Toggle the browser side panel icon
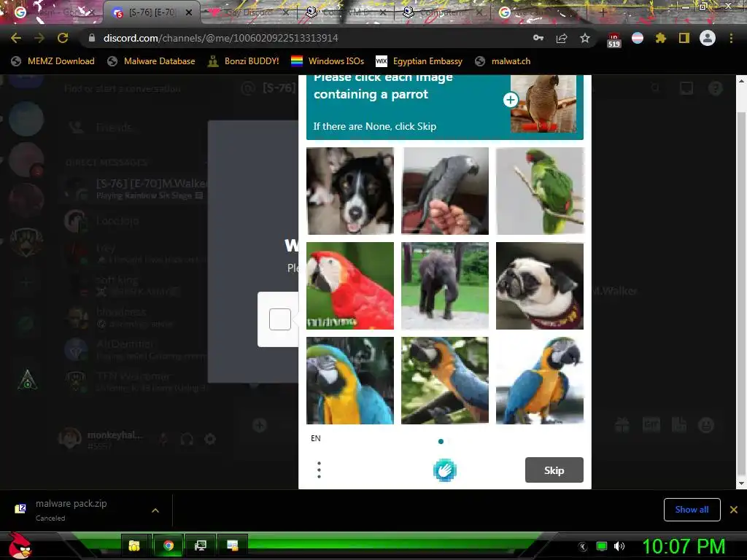Screen dimensions: 747x560 click(x=684, y=38)
